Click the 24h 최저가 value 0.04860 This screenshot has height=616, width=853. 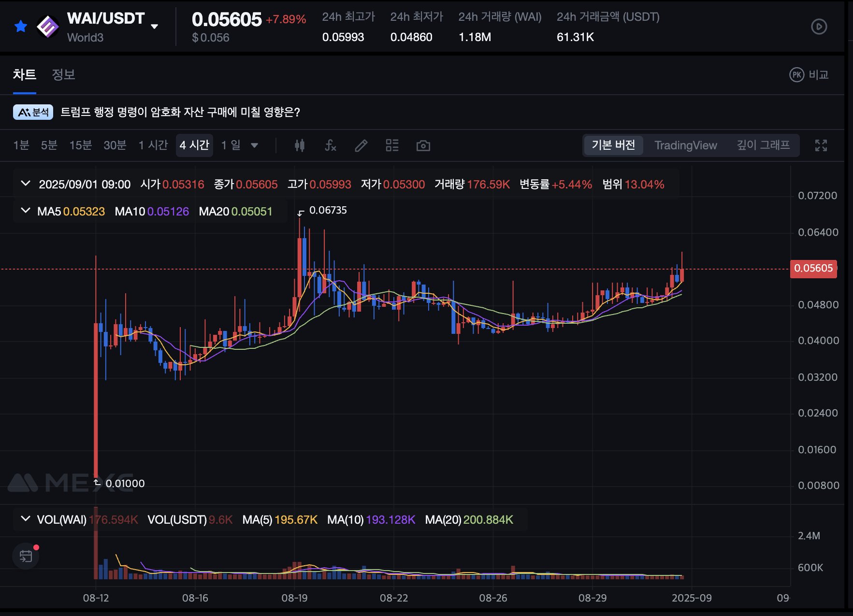point(411,37)
